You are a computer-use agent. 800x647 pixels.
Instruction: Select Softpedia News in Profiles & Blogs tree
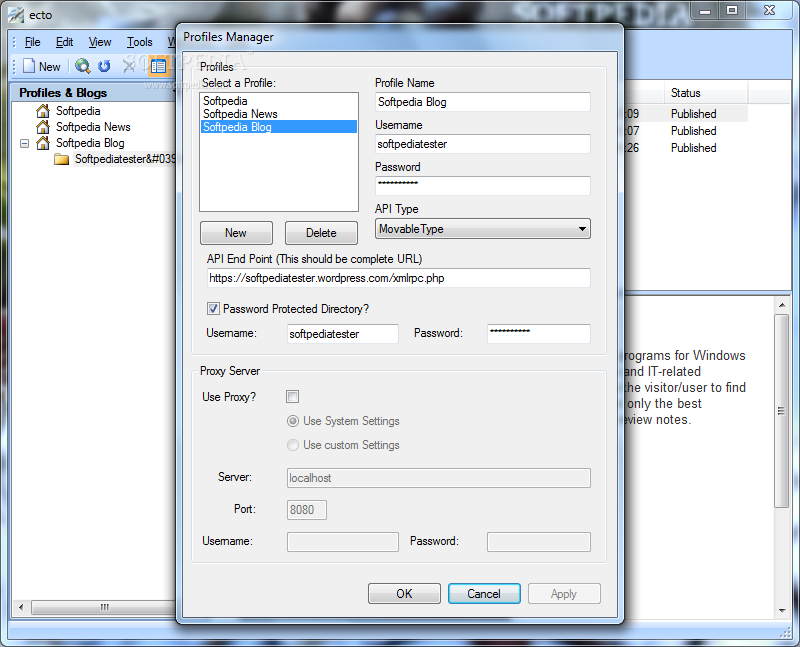93,127
